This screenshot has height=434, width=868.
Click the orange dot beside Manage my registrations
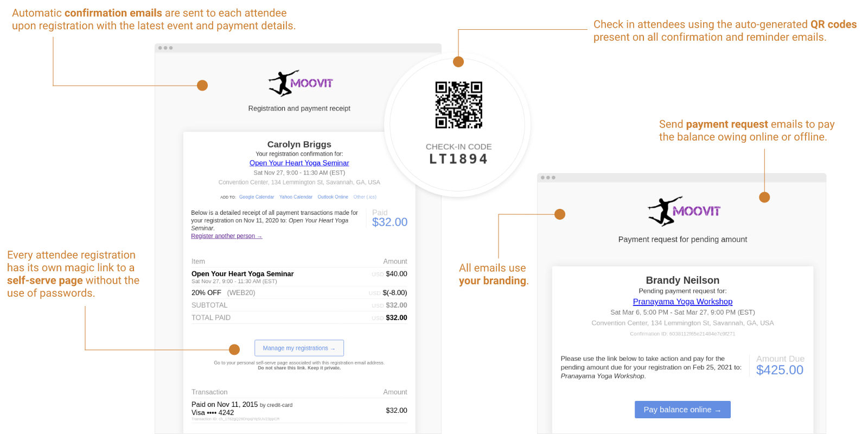coord(234,349)
